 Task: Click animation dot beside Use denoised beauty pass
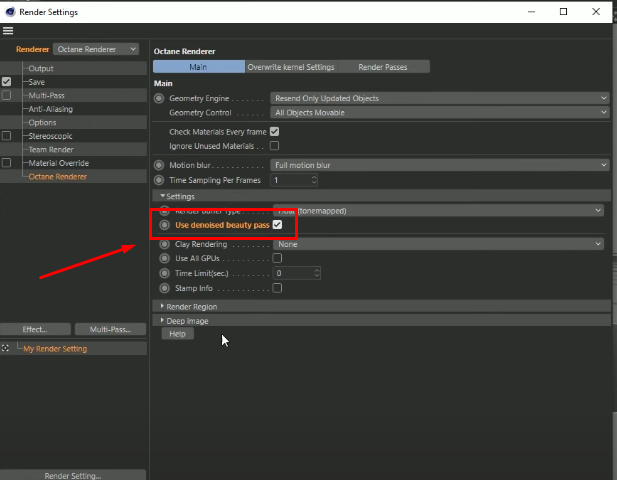pos(164,225)
